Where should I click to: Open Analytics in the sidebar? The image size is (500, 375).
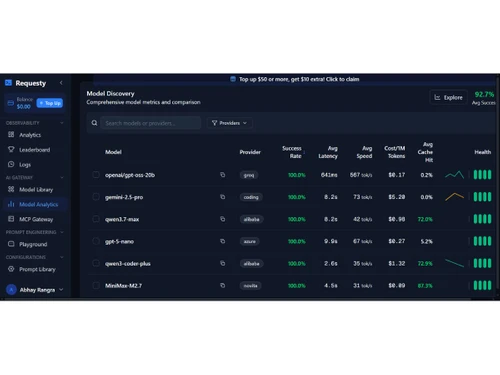[x=30, y=135]
